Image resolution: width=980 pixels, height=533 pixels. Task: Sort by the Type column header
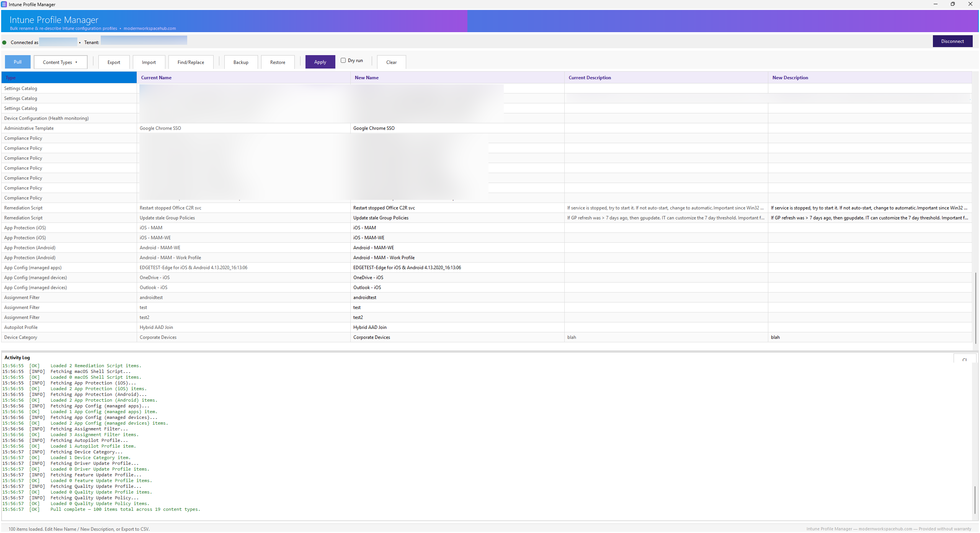coord(69,78)
